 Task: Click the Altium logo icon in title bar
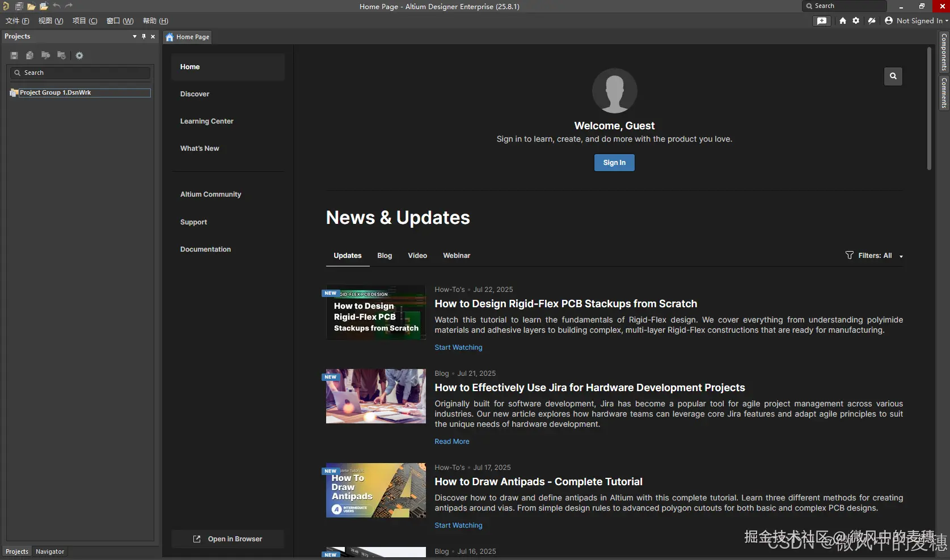click(x=6, y=6)
